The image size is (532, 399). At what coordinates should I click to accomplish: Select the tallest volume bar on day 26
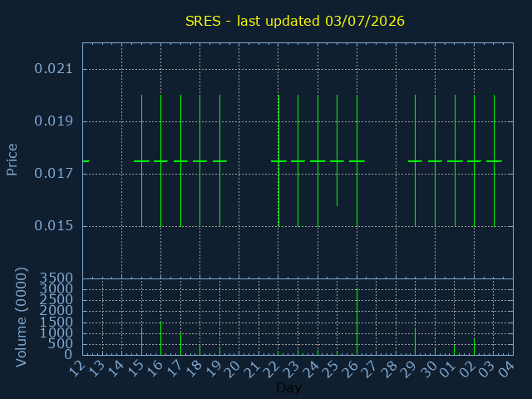click(357, 322)
